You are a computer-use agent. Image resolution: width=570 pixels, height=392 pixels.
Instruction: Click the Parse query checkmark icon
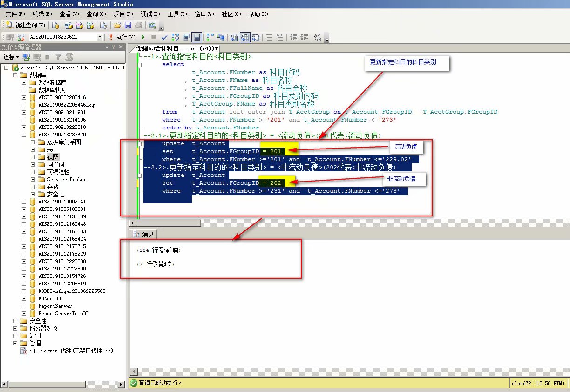164,37
